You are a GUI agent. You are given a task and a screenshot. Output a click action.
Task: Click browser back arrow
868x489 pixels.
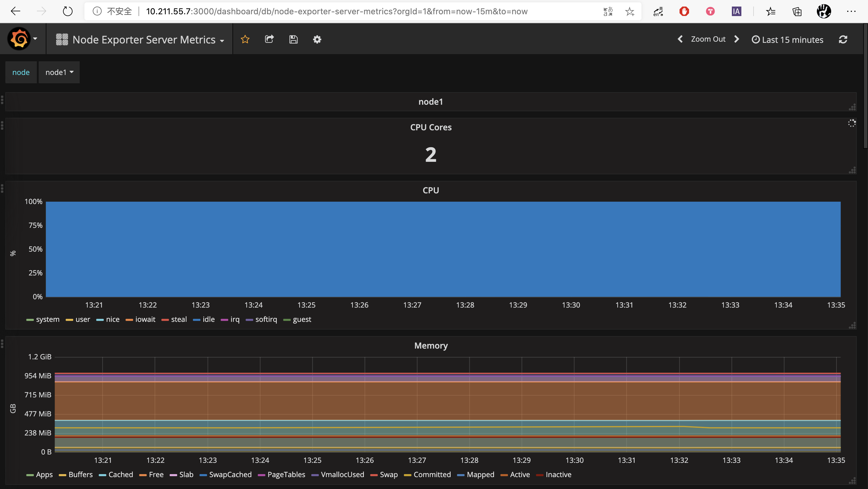pyautogui.click(x=15, y=12)
